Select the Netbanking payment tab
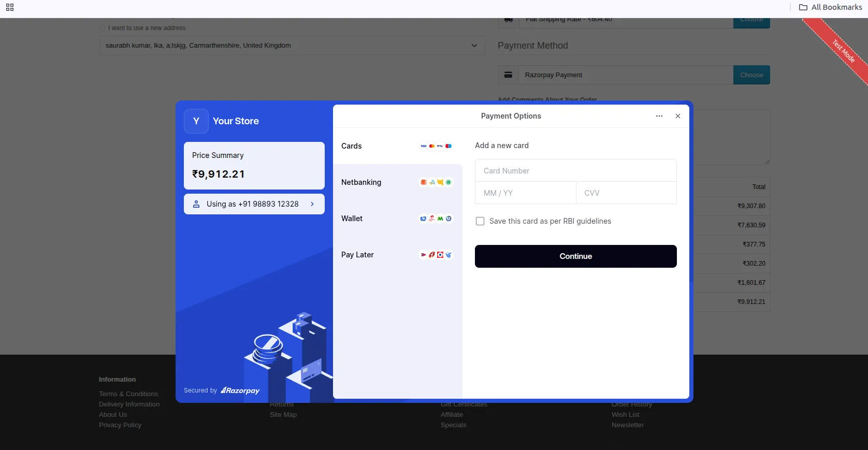Viewport: 868px width, 450px height. pos(361,182)
